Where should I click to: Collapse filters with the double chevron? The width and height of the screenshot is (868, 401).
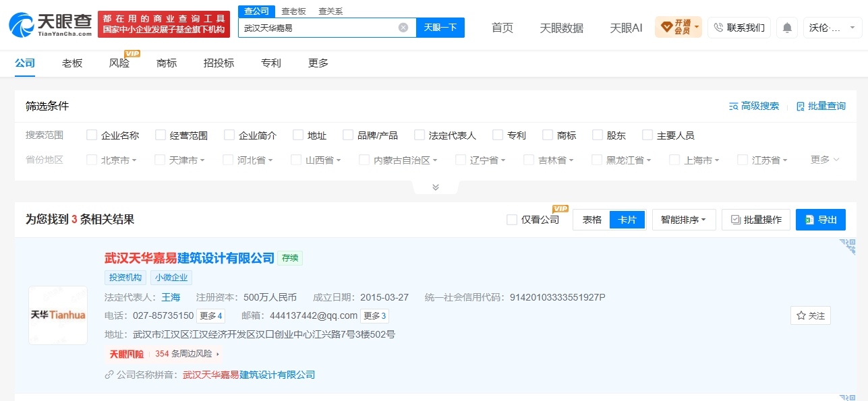pyautogui.click(x=436, y=187)
